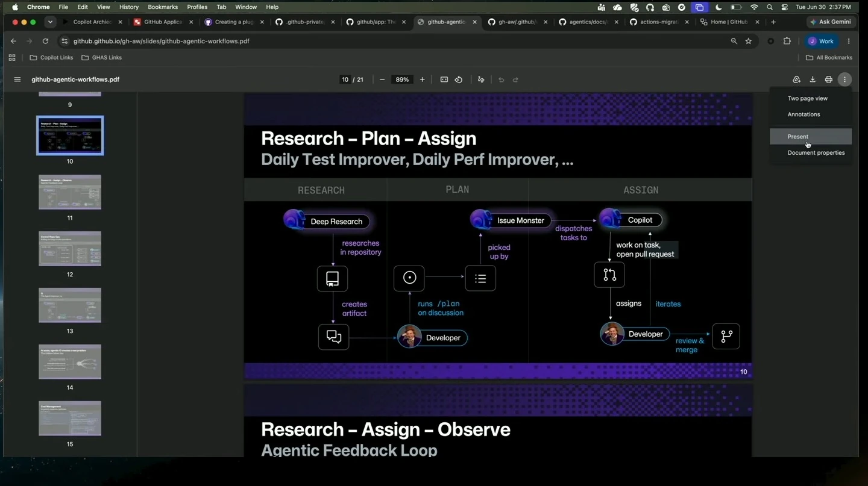Open slide 11 thumbnail
The width and height of the screenshot is (868, 486).
click(x=70, y=192)
